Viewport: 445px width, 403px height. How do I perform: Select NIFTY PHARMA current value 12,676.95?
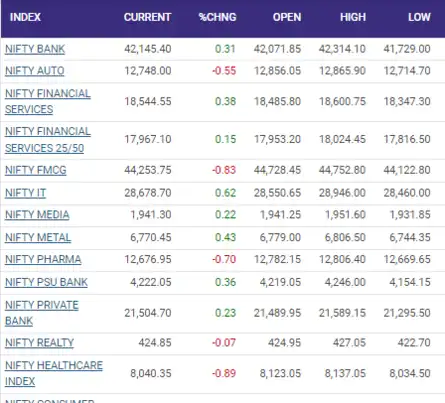tap(148, 259)
